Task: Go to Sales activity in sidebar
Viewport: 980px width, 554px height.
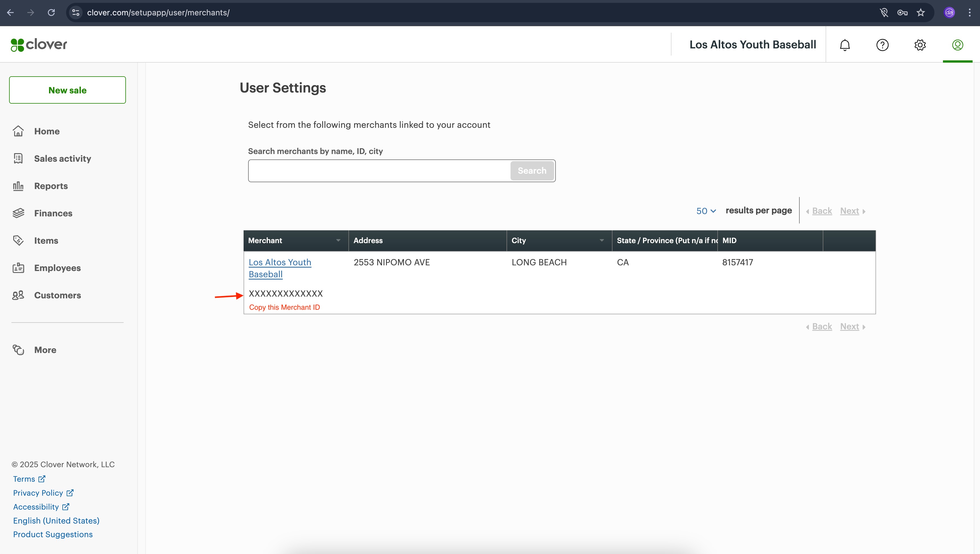Action: point(62,159)
